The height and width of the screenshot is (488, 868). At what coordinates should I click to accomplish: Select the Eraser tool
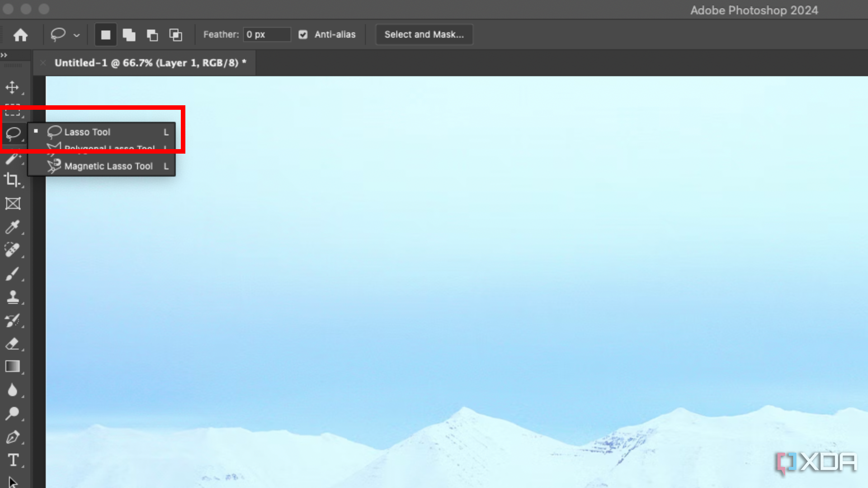(x=13, y=343)
